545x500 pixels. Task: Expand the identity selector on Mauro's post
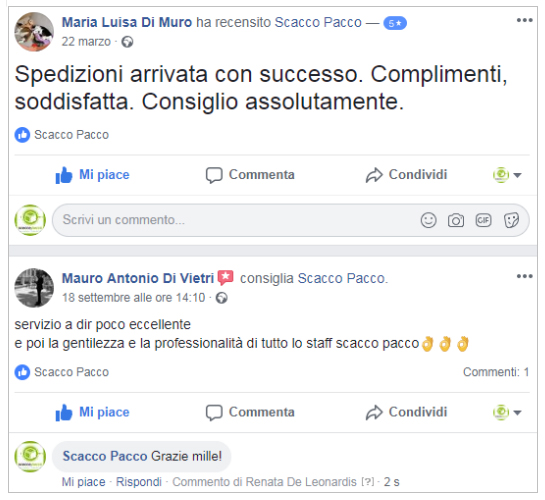point(507,412)
